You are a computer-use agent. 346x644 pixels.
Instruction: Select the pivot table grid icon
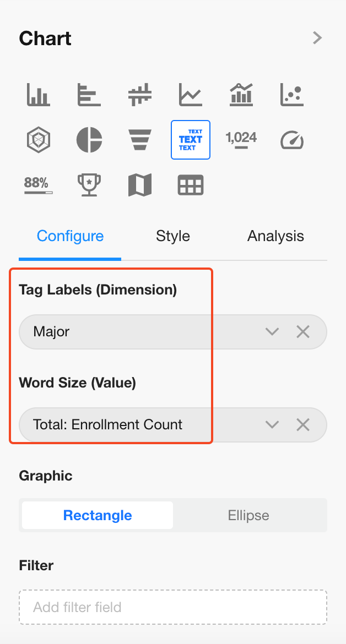tap(190, 185)
